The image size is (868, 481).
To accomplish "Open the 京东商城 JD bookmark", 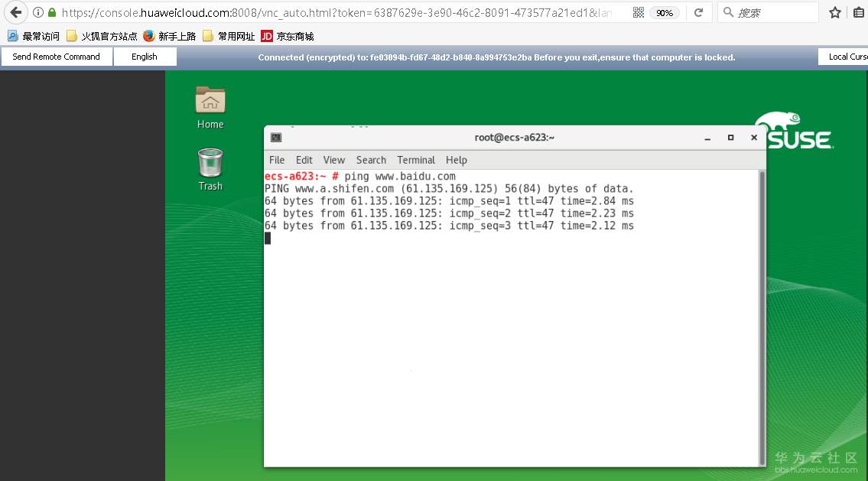I will click(x=288, y=36).
